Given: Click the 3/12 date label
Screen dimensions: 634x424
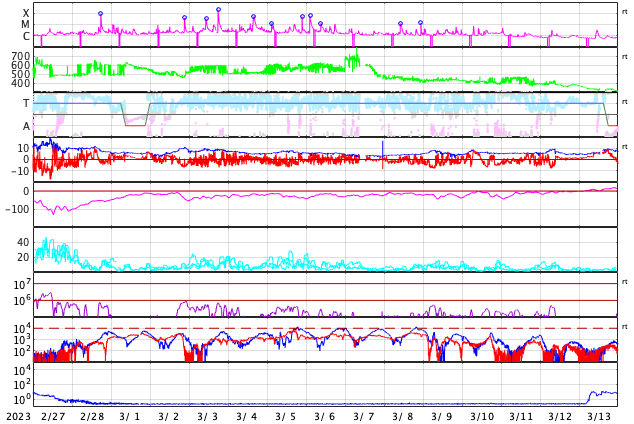Looking at the screenshot, I should coord(560,417).
